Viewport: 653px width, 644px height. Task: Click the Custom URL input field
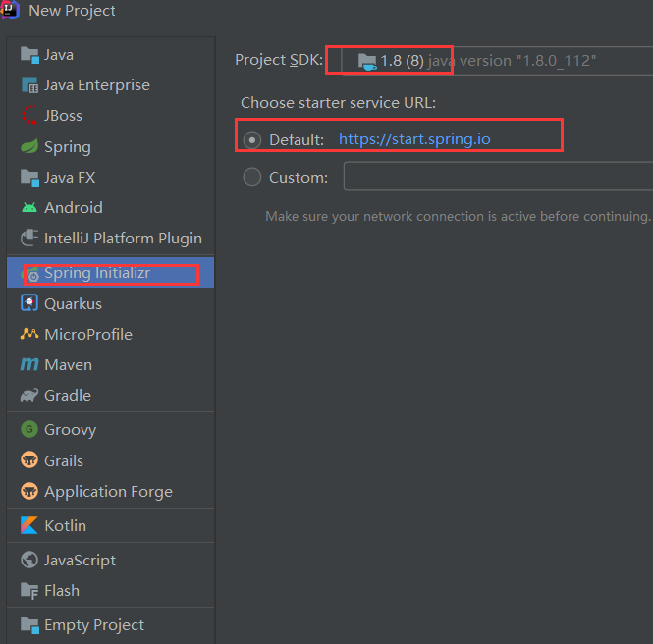497,177
